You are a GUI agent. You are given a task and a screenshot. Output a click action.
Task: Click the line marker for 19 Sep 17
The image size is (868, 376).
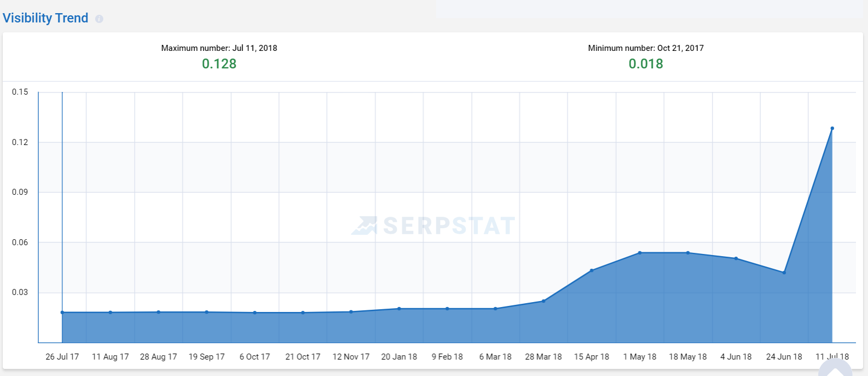(207, 312)
